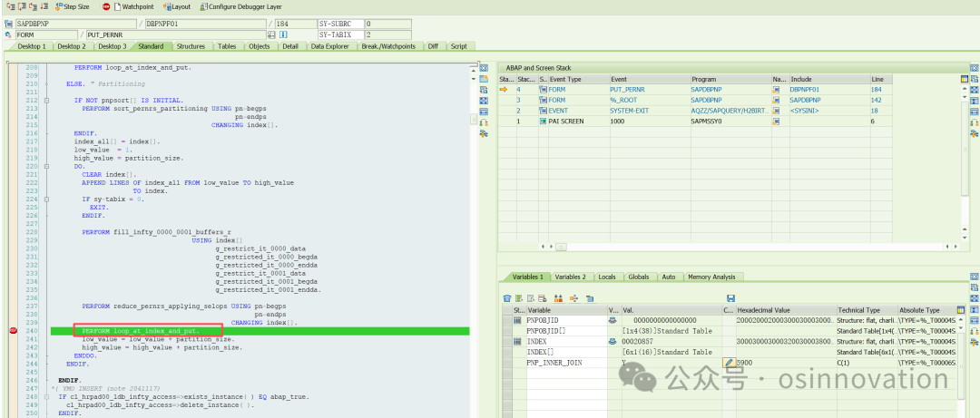Click navigation icon in PAI SCREEN stack row
Screen dimensions: 980x418
coord(776,122)
